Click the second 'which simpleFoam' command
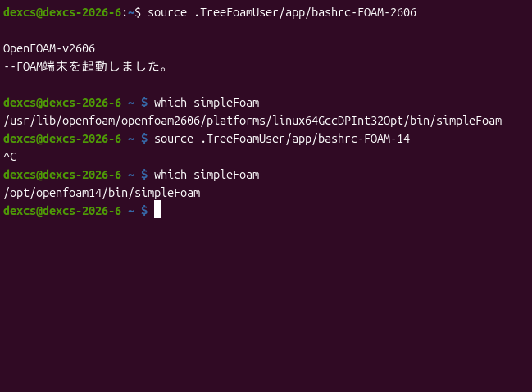 tap(207, 175)
